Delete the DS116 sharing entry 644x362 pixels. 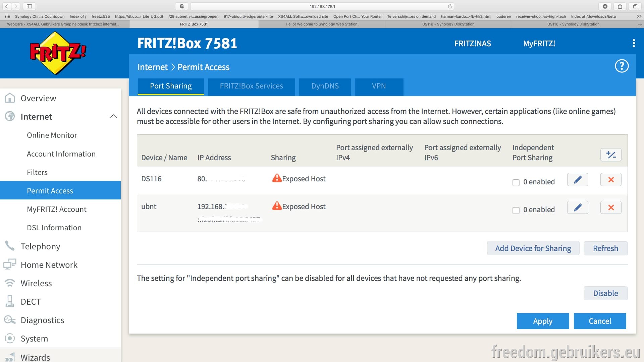coord(611,180)
